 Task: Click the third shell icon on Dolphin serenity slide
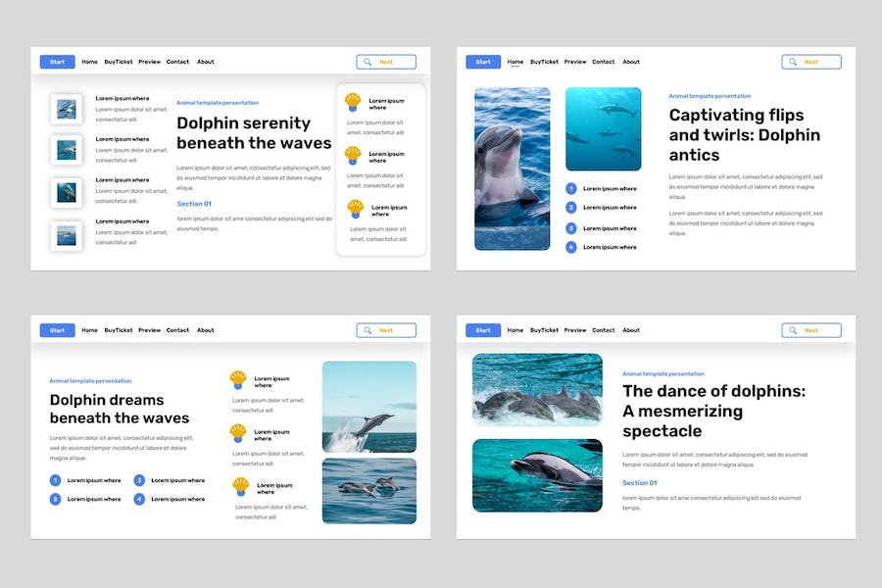tap(356, 209)
